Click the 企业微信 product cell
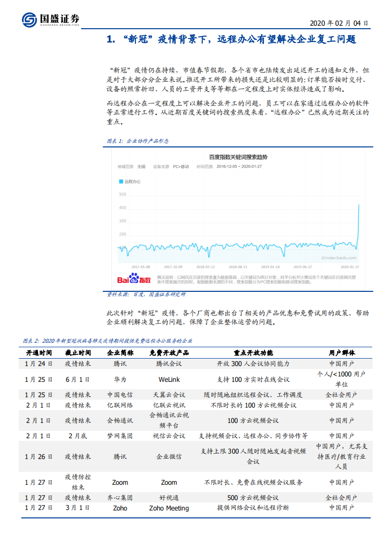The image size is (392, 555). click(169, 457)
